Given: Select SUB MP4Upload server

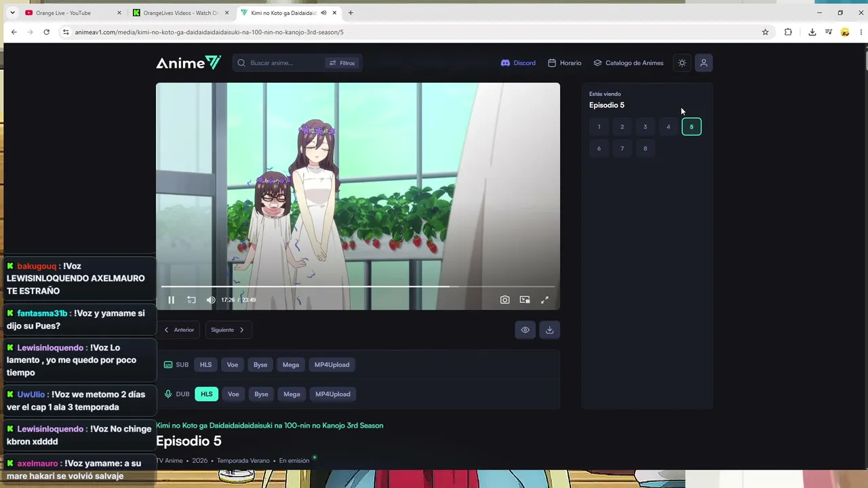Looking at the screenshot, I should [x=332, y=365].
